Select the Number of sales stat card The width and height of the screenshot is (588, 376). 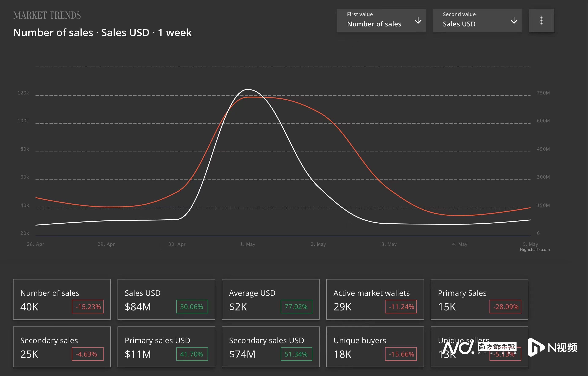coord(62,299)
